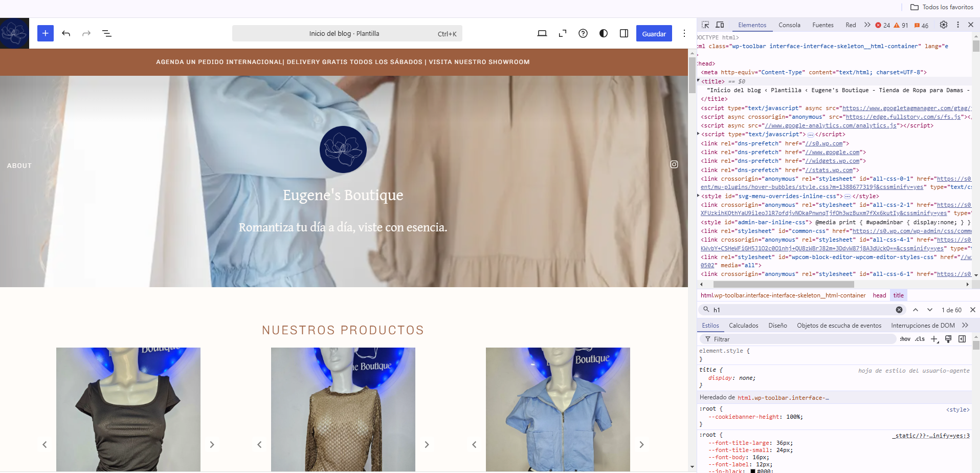
Task: Undo the last editor change
Action: (x=66, y=33)
